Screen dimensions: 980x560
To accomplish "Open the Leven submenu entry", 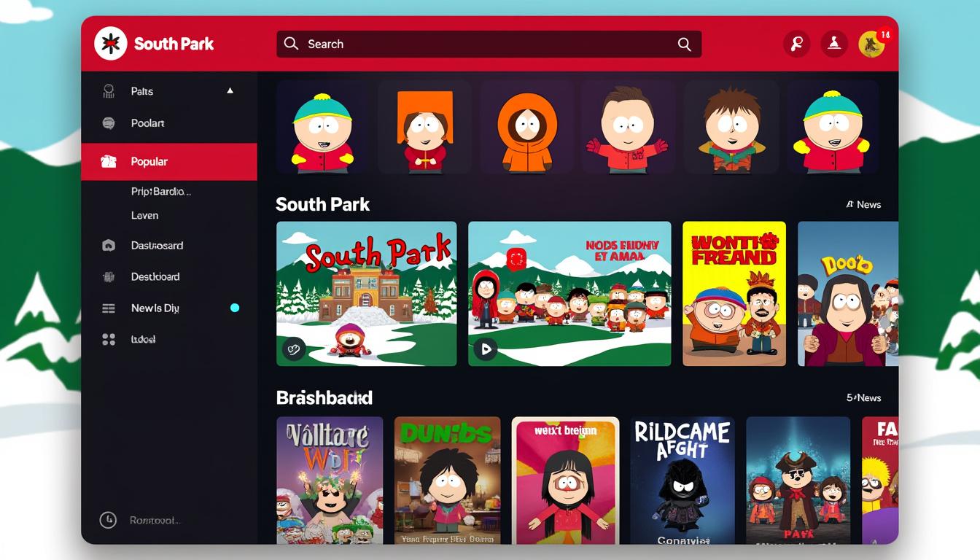I will [145, 215].
